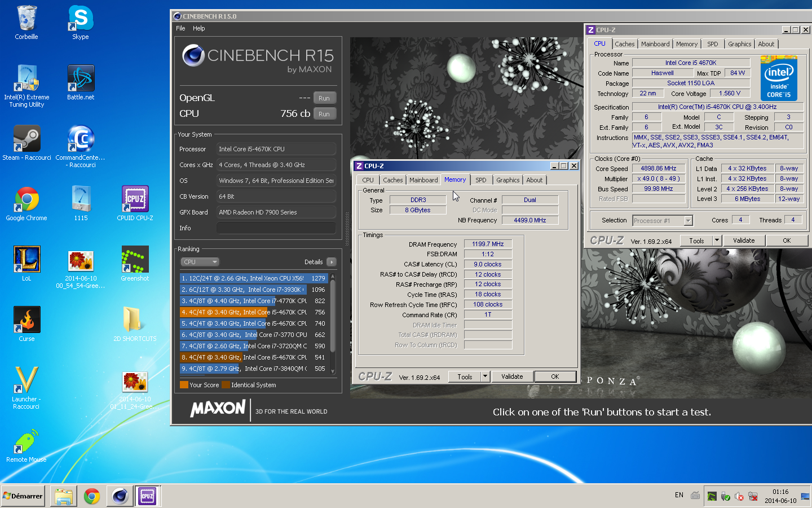812x508 pixels.
Task: Click the Core Speed 4898.86 MHz value
Action: 659,168
